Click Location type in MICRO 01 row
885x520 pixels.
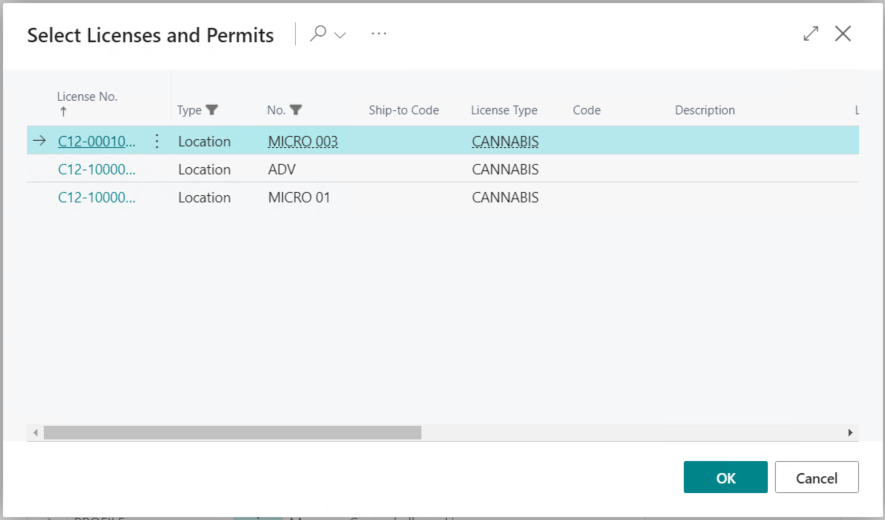pyautogui.click(x=204, y=198)
